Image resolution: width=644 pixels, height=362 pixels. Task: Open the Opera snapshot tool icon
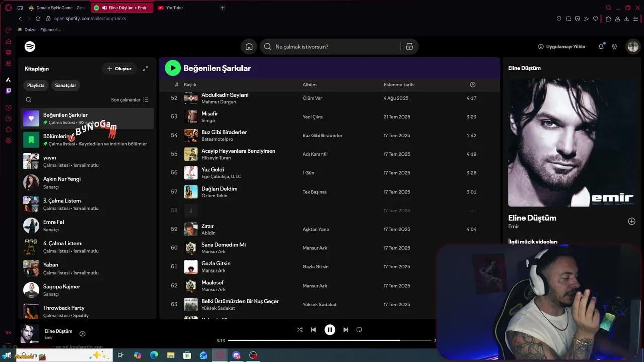pos(568,19)
